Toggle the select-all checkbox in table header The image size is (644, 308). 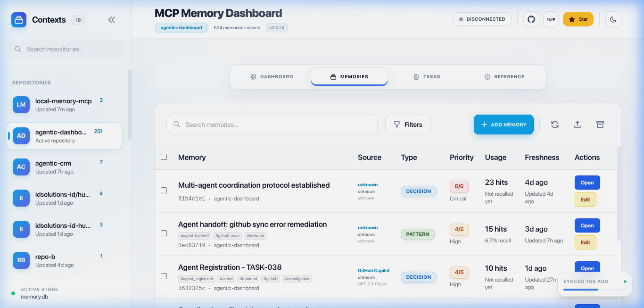tap(164, 157)
